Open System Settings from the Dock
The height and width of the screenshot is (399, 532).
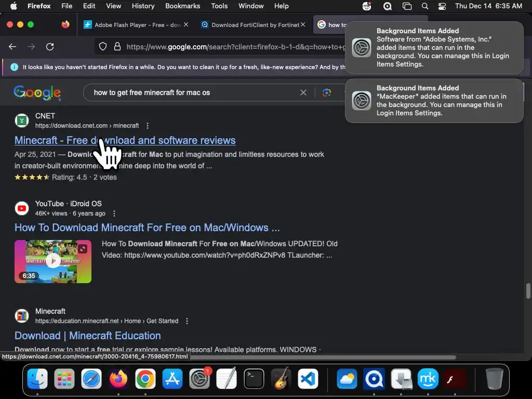point(199,379)
